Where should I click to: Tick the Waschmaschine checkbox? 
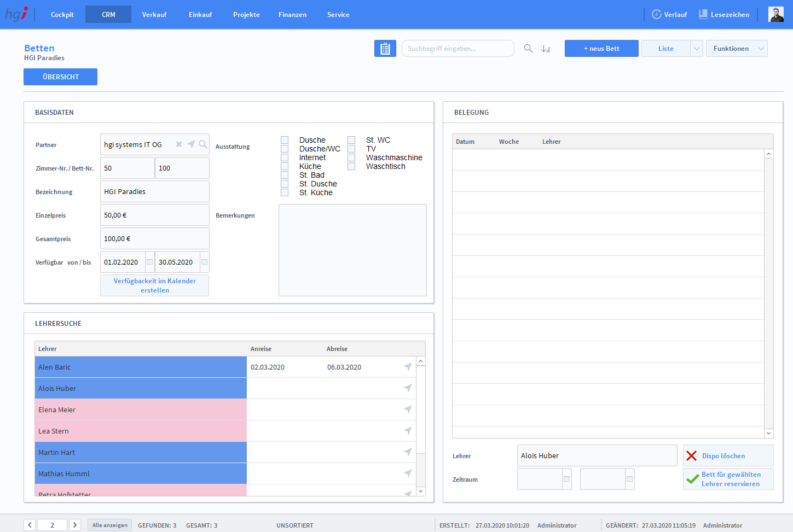click(351, 157)
